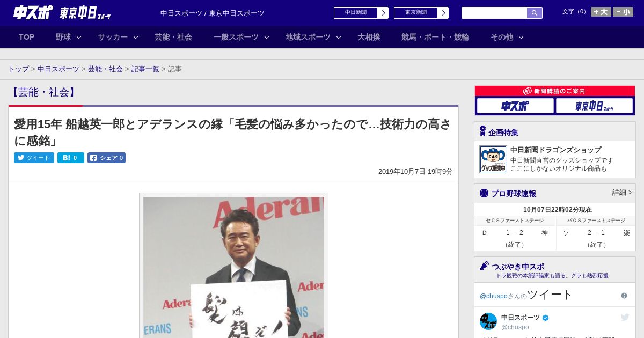This screenshot has width=644, height=338.
Task: Expand chevron next to 一般スポーツ
Action: coord(267,37)
